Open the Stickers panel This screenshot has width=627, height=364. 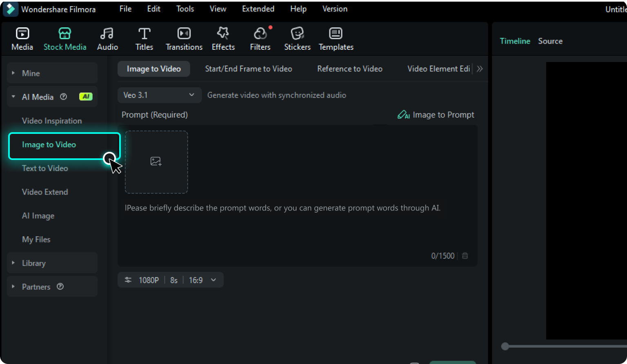point(297,39)
